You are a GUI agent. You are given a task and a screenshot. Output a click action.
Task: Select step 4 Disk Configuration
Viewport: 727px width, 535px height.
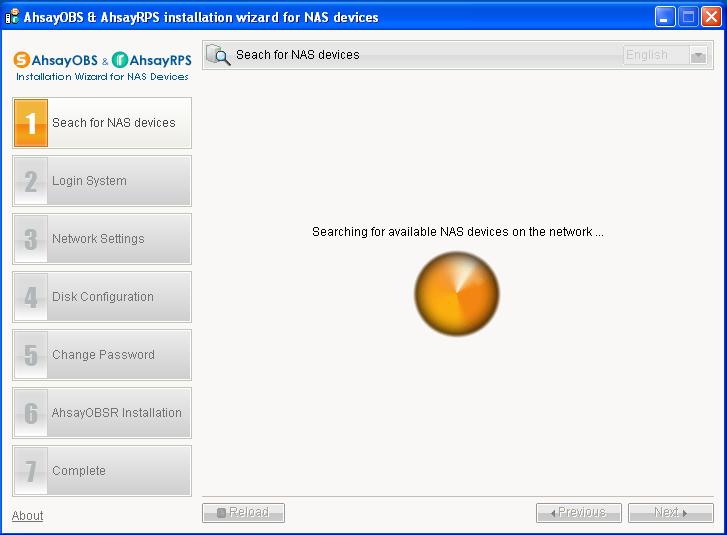[102, 297]
